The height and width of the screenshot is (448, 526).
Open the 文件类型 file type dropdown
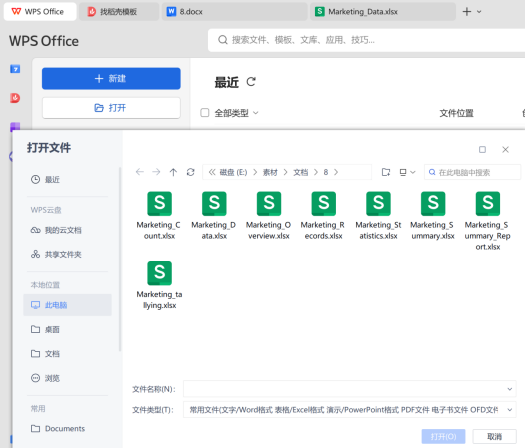click(510, 410)
